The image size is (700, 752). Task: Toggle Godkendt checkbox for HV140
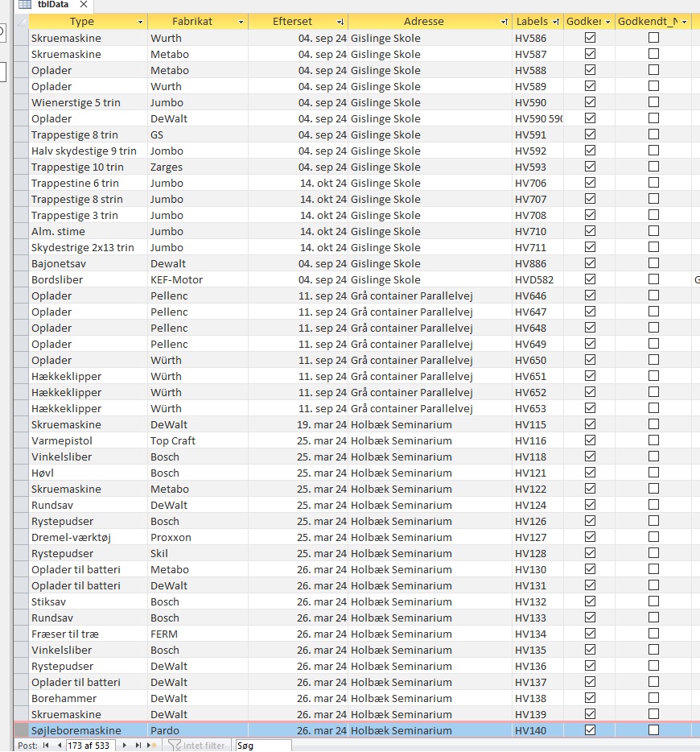click(x=591, y=730)
